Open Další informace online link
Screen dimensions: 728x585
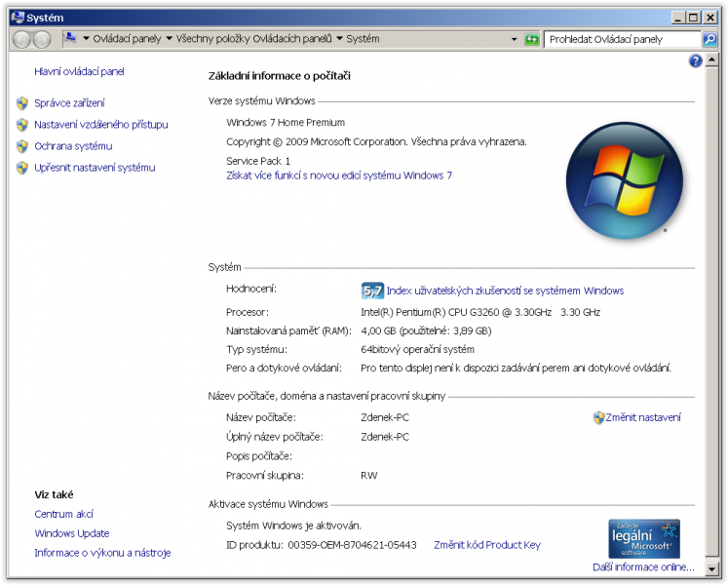point(643,567)
